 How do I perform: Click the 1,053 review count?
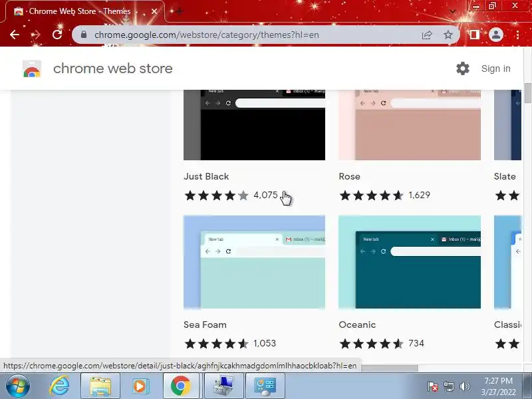(265, 343)
